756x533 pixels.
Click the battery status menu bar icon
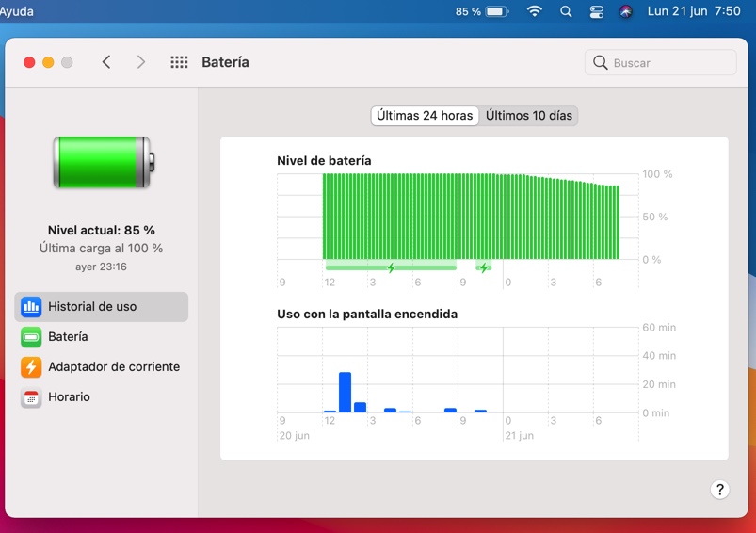pos(496,12)
